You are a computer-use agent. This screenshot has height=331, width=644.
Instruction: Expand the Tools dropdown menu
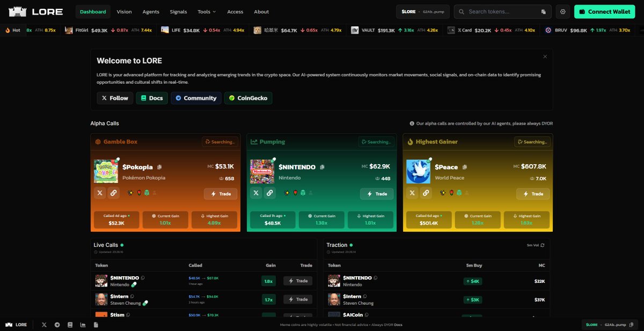point(207,12)
